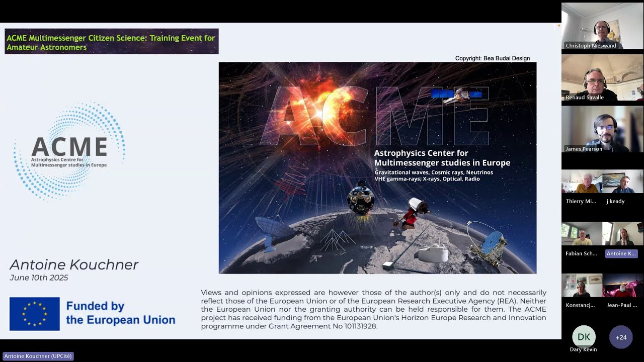This screenshot has width=644, height=362.
Task: Click James Pearson's video thumbnail
Action: (602, 129)
